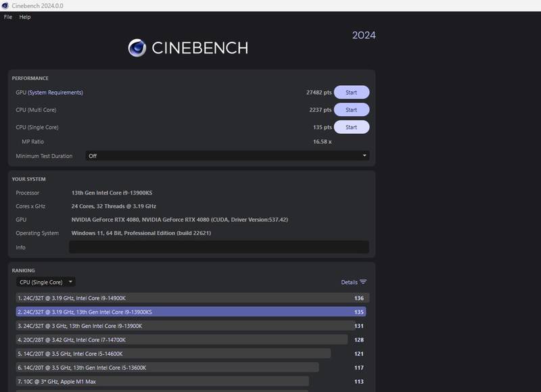541x392 pixels.
Task: Click the 2024 version label
Action: coord(364,35)
